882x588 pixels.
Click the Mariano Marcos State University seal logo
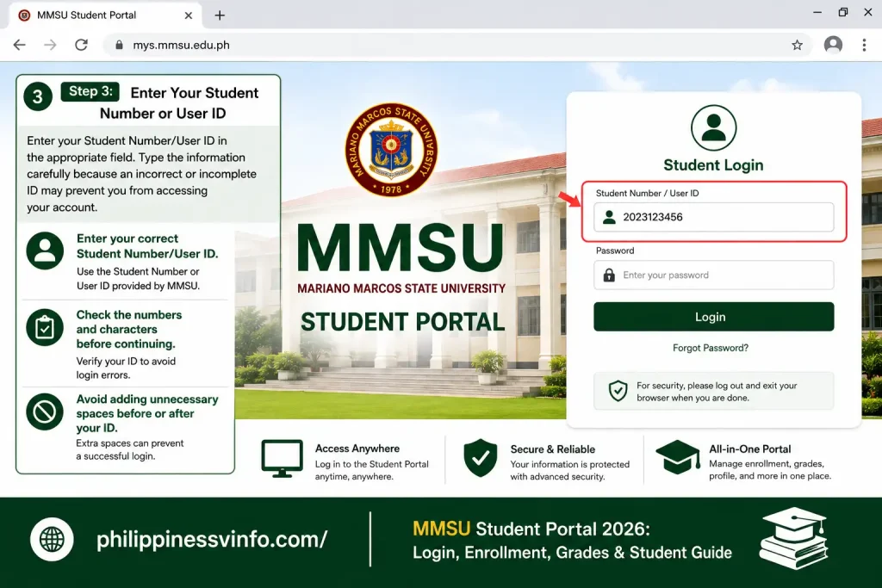point(391,150)
